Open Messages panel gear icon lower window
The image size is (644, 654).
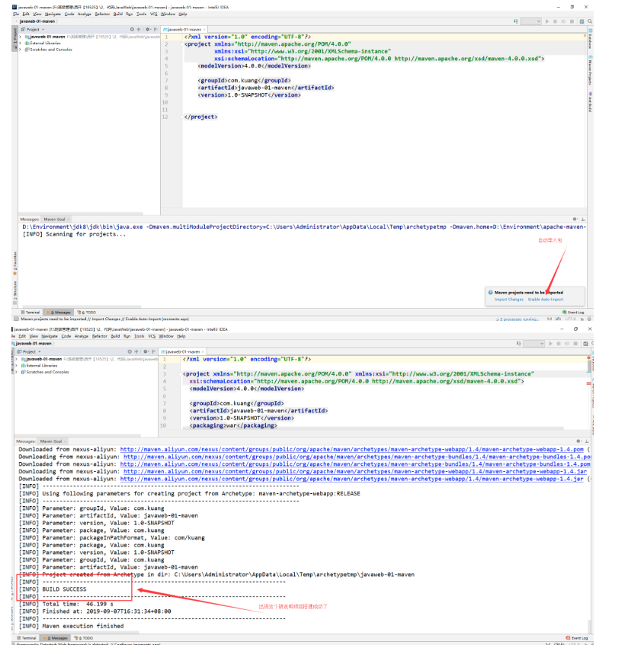click(579, 441)
